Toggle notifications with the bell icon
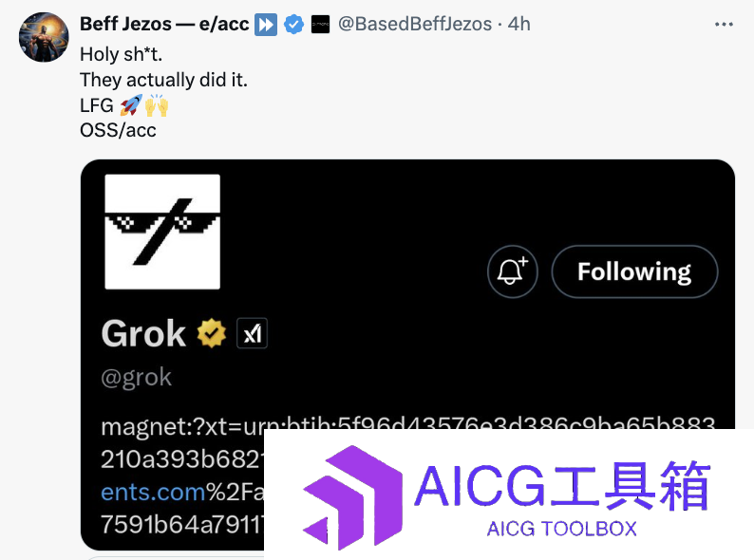The width and height of the screenshot is (754, 560). [513, 271]
